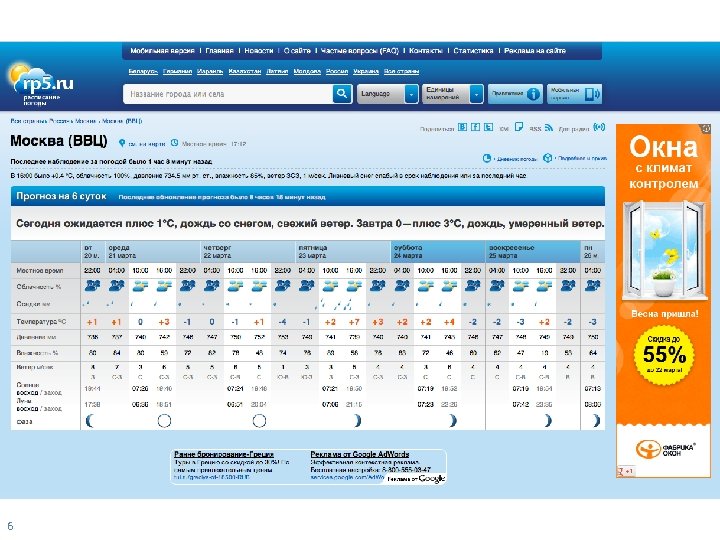Open the weather diary pie icon

[487, 158]
